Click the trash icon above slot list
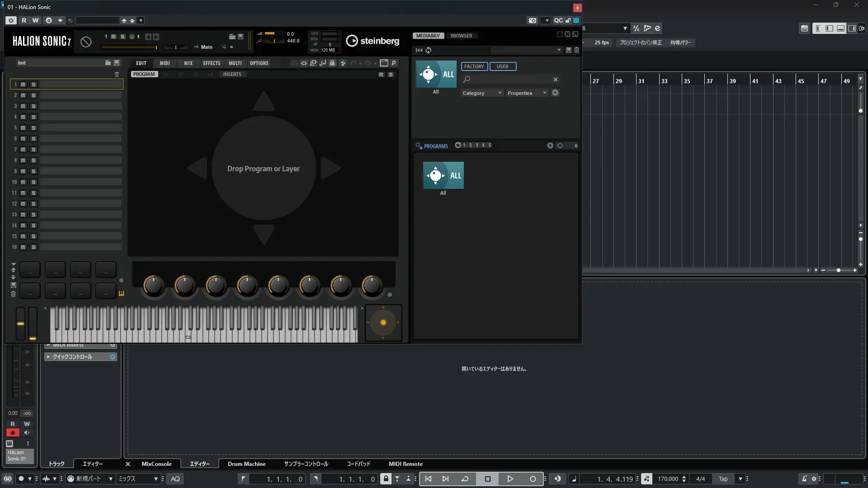This screenshot has height=488, width=868. click(x=117, y=74)
